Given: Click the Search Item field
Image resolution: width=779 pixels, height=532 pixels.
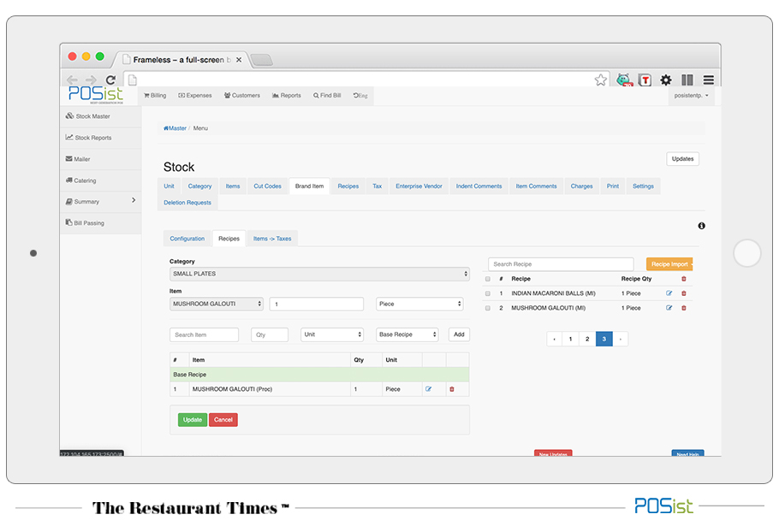Looking at the screenshot, I should [204, 334].
